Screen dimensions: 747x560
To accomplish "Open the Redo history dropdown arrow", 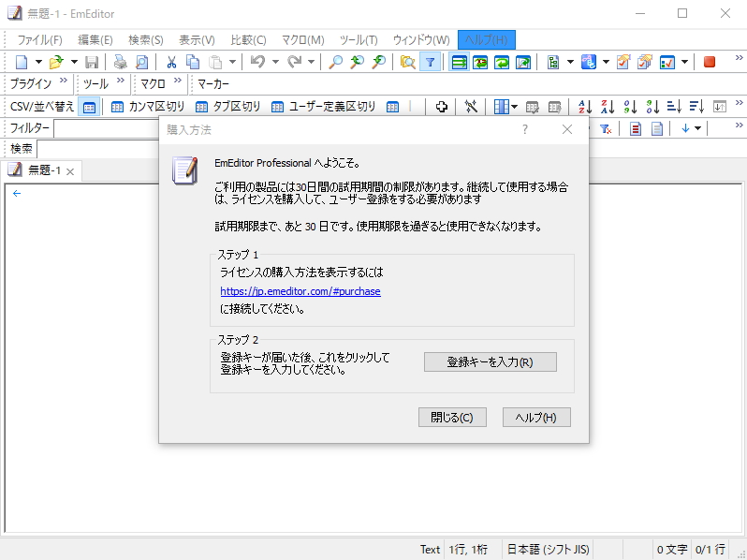I will tap(311, 62).
